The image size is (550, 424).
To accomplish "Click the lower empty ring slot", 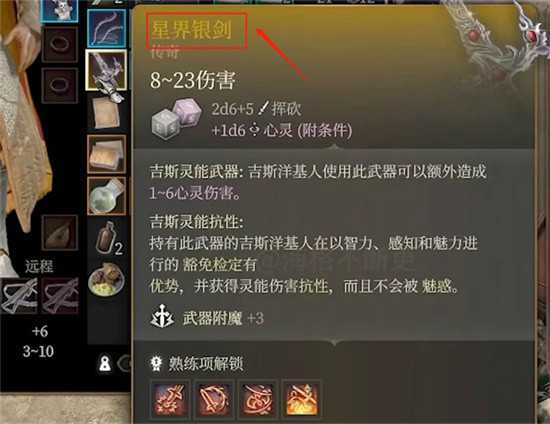I will point(60,86).
